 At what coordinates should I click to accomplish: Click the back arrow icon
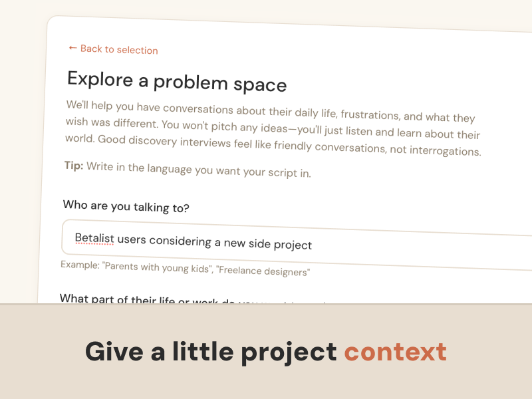72,48
